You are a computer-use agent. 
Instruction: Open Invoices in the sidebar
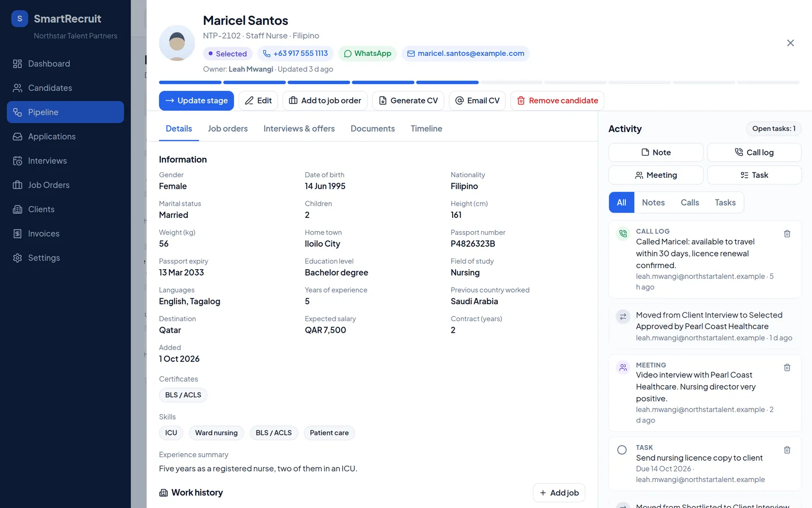65,234
